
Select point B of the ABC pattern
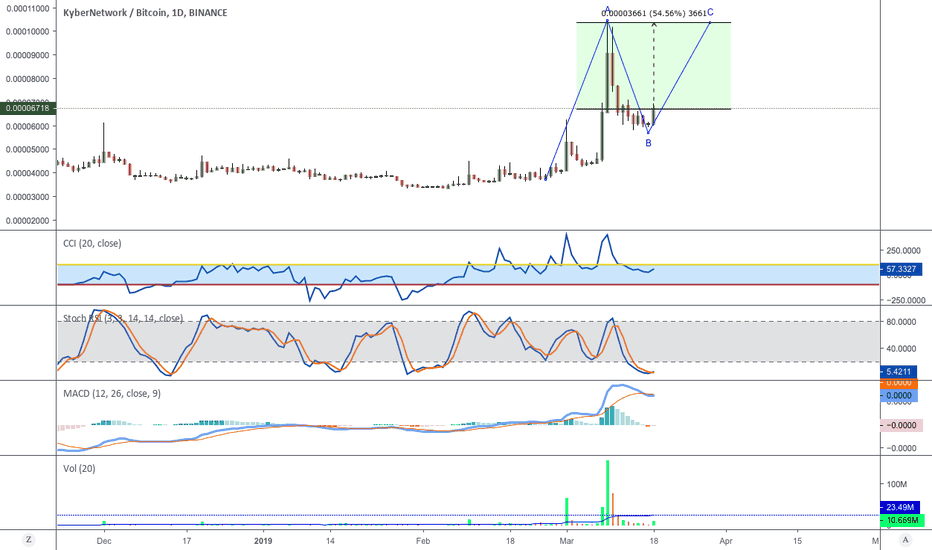point(648,143)
